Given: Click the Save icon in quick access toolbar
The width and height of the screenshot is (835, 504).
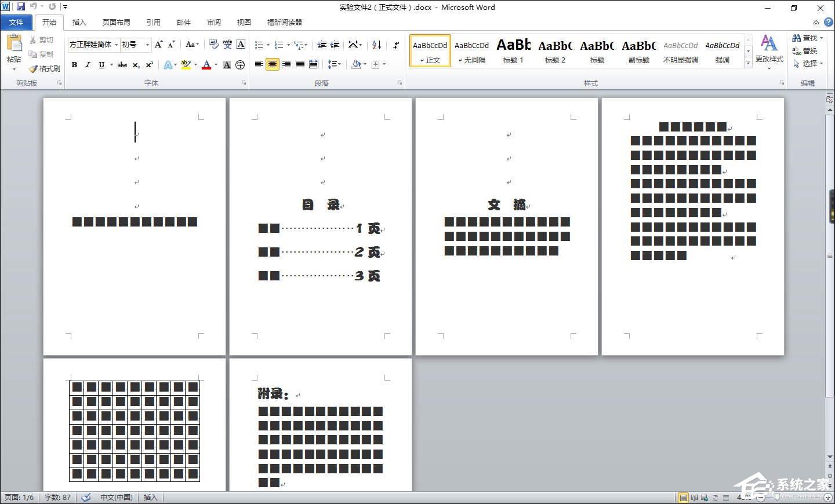Looking at the screenshot, I should [21, 7].
